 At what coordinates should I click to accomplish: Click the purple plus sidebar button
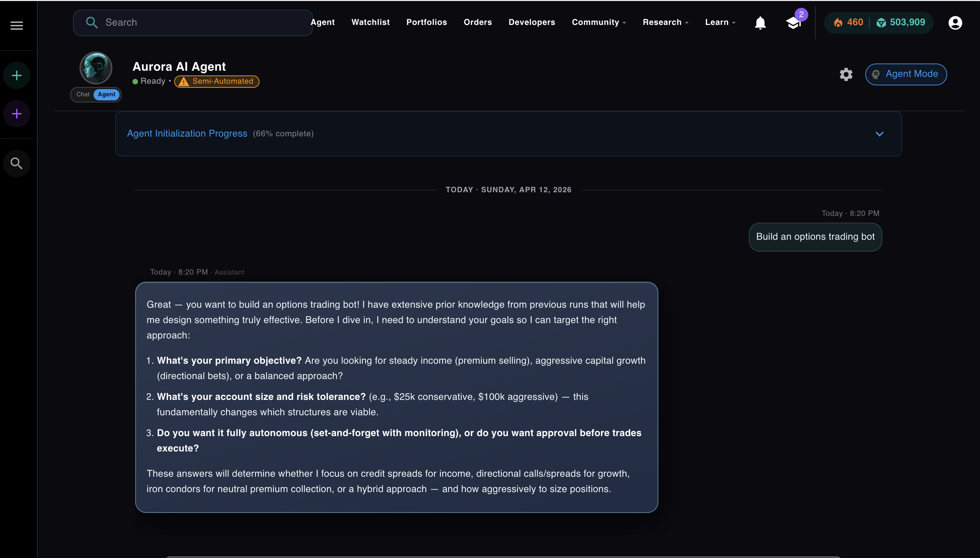click(x=16, y=114)
